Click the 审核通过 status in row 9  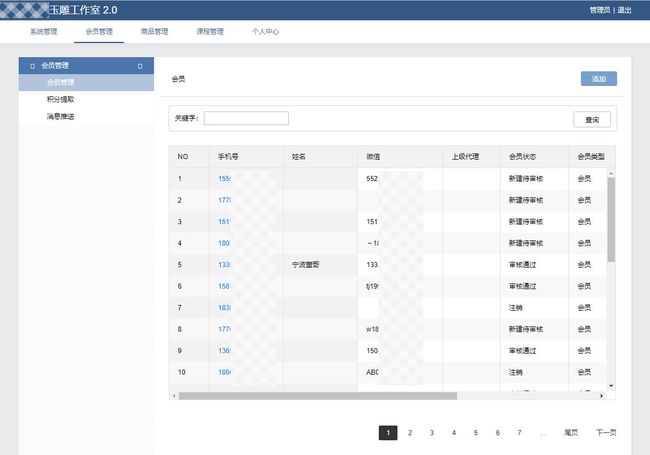point(522,351)
